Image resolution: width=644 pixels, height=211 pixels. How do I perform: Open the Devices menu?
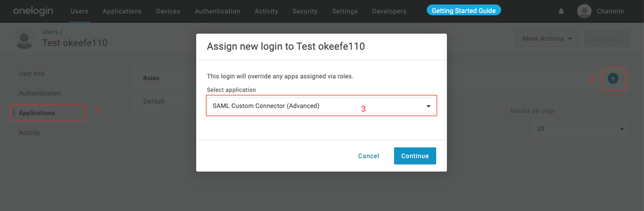[168, 11]
